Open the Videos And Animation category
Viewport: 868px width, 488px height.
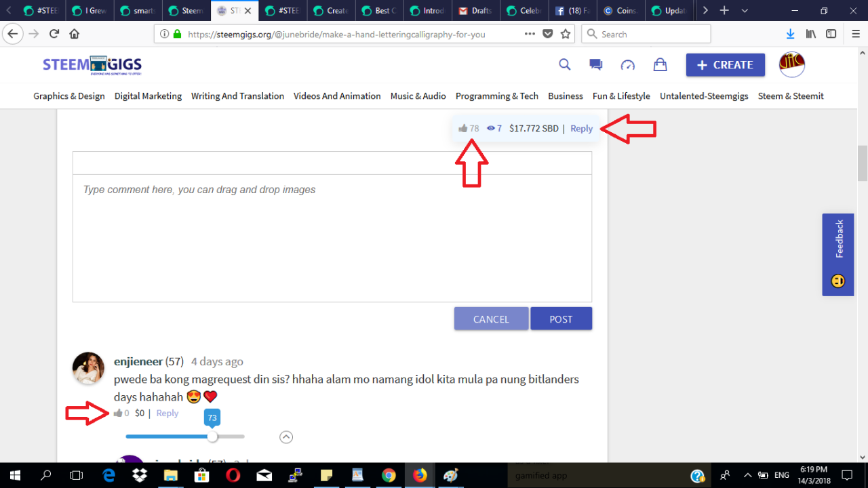coord(337,96)
